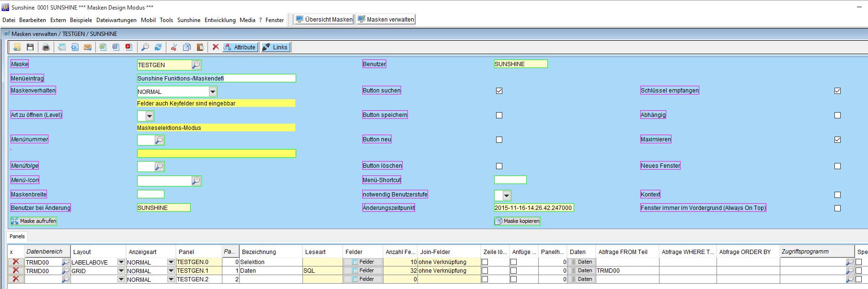Screen dimensions: 868x289
Task: Save the mask with the floppy disk icon
Action: [30, 47]
